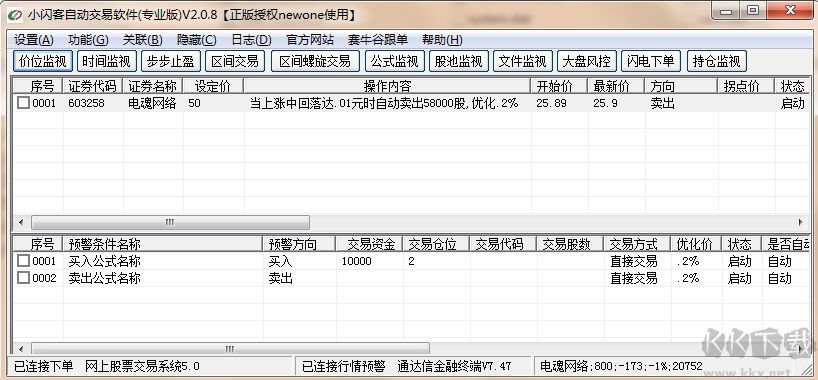This screenshot has width=818, height=380.
Task: Click bottom table horizontal scrollbar thumb
Action: [230, 348]
